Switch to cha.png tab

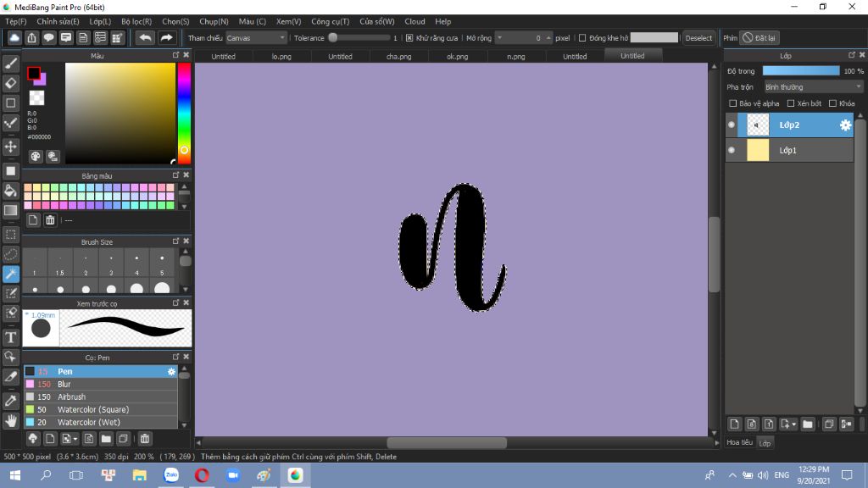(x=398, y=57)
